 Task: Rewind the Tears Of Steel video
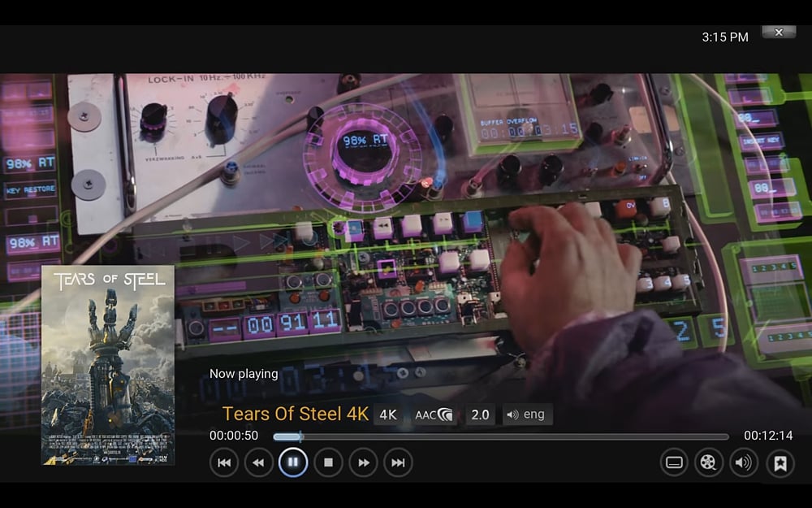pyautogui.click(x=258, y=462)
